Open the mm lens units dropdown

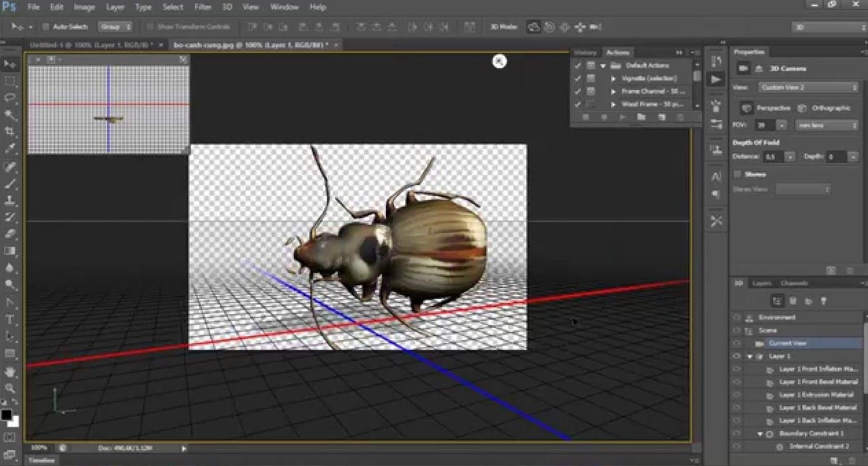826,126
